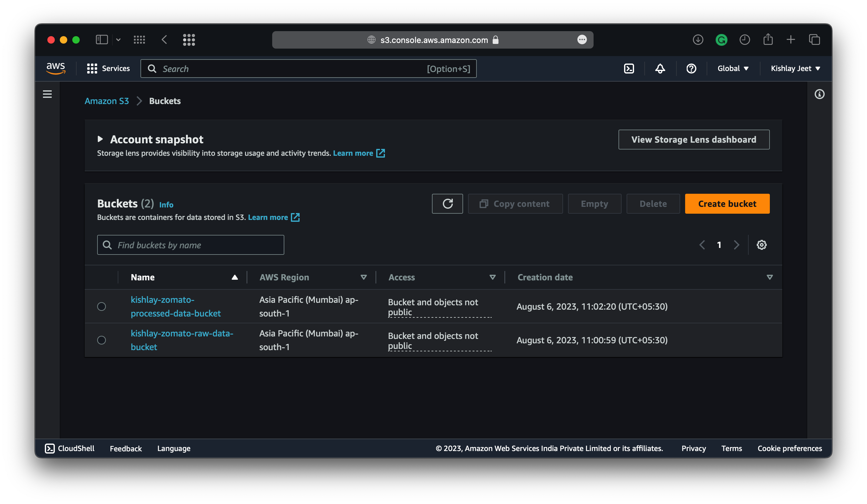This screenshot has height=504, width=867.
Task: Select the kishlay-zomato-raw-data-bucket radio button
Action: [102, 340]
